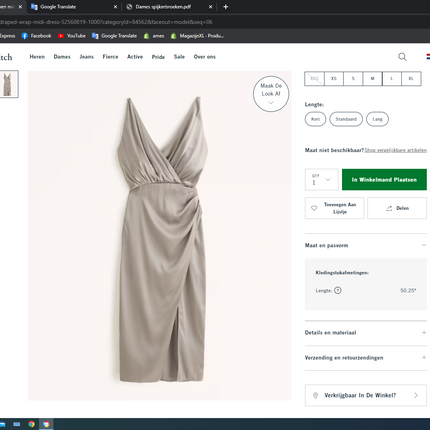The height and width of the screenshot is (430, 430).
Task: Open the Lengte help question mark icon
Action: click(338, 290)
